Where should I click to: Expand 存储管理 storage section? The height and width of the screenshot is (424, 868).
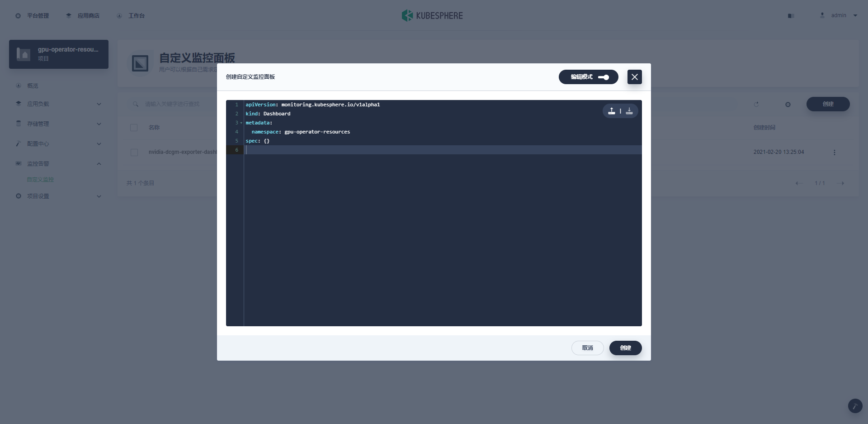(59, 124)
